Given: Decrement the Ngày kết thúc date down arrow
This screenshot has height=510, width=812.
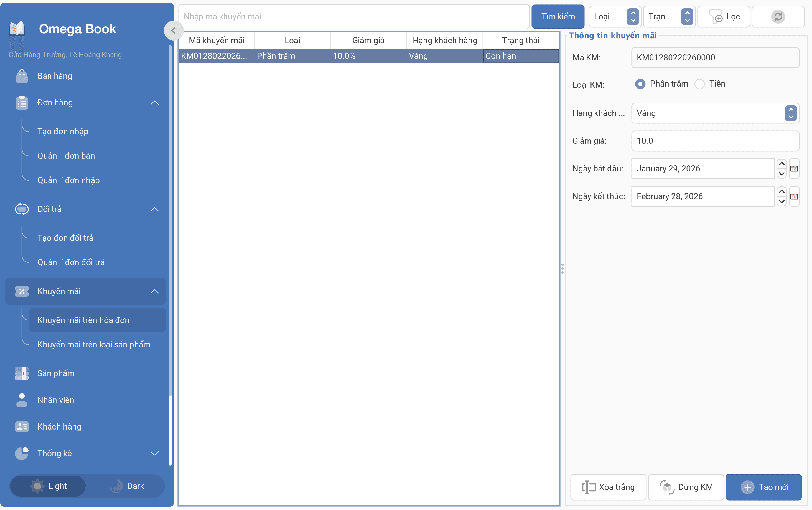Looking at the screenshot, I should (x=782, y=202).
